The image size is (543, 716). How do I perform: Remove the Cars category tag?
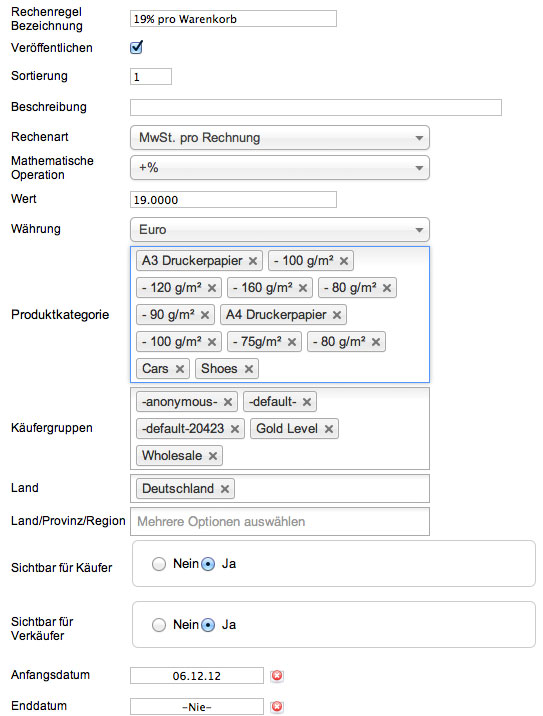tap(180, 369)
